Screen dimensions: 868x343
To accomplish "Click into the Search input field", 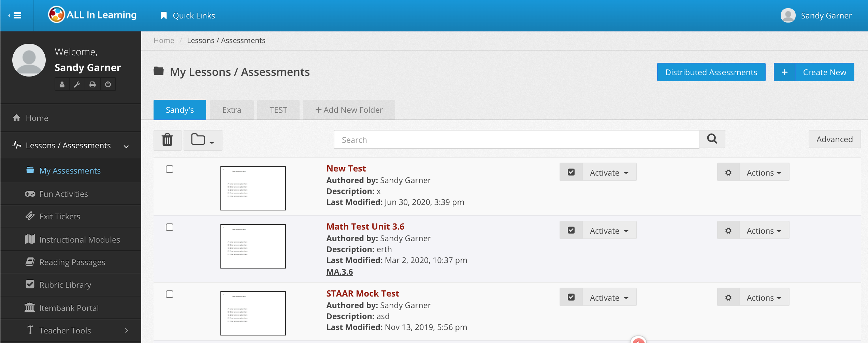I will click(516, 140).
